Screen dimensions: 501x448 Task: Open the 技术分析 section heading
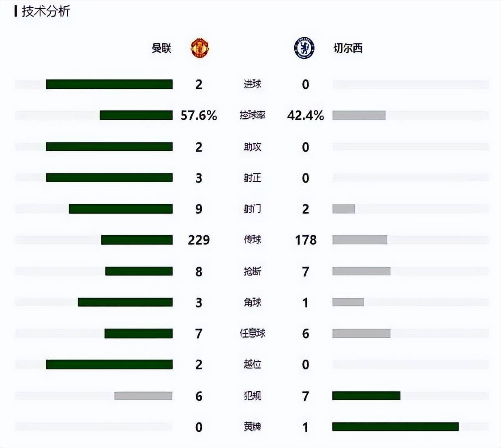46,11
